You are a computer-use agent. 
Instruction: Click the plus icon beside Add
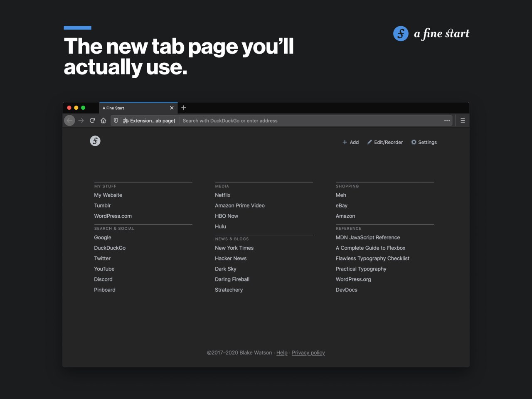coord(345,142)
